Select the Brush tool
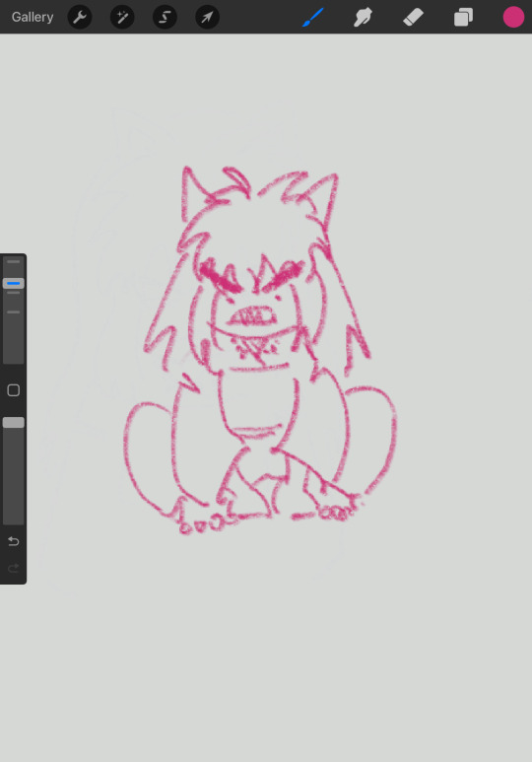Screen dimensions: 532x762 pyautogui.click(x=313, y=17)
